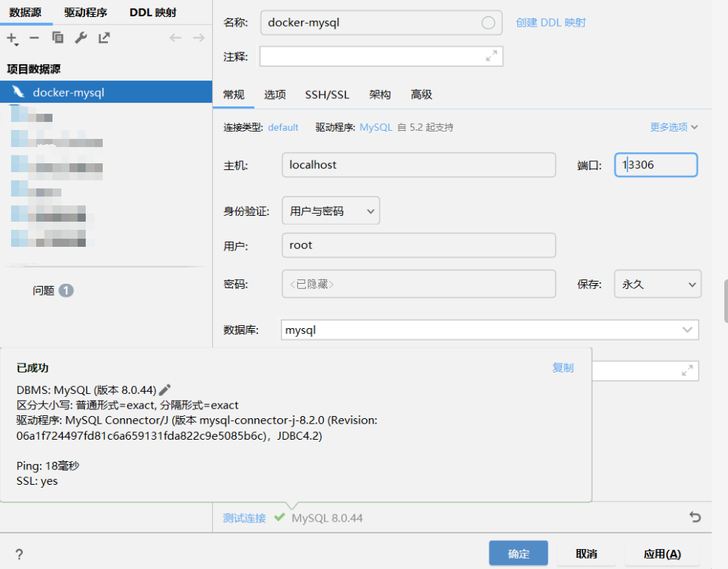
Task: Open the SSH/SSL tab
Action: click(327, 95)
